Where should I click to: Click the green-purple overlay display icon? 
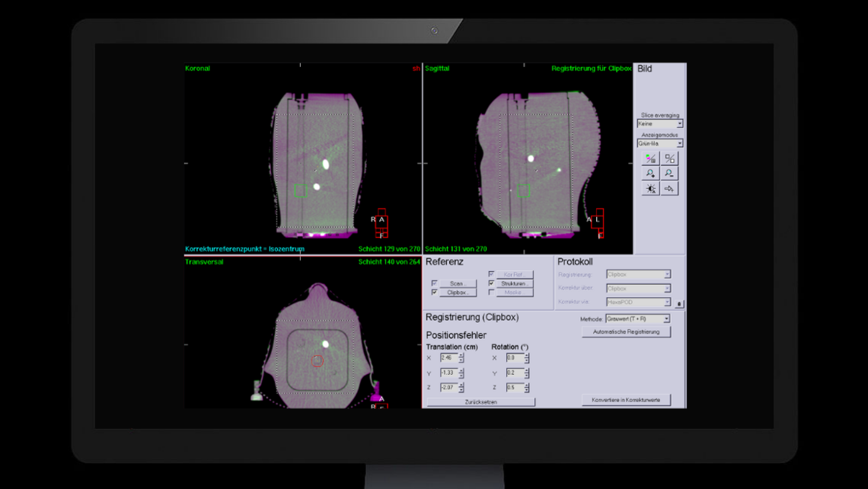coord(650,158)
